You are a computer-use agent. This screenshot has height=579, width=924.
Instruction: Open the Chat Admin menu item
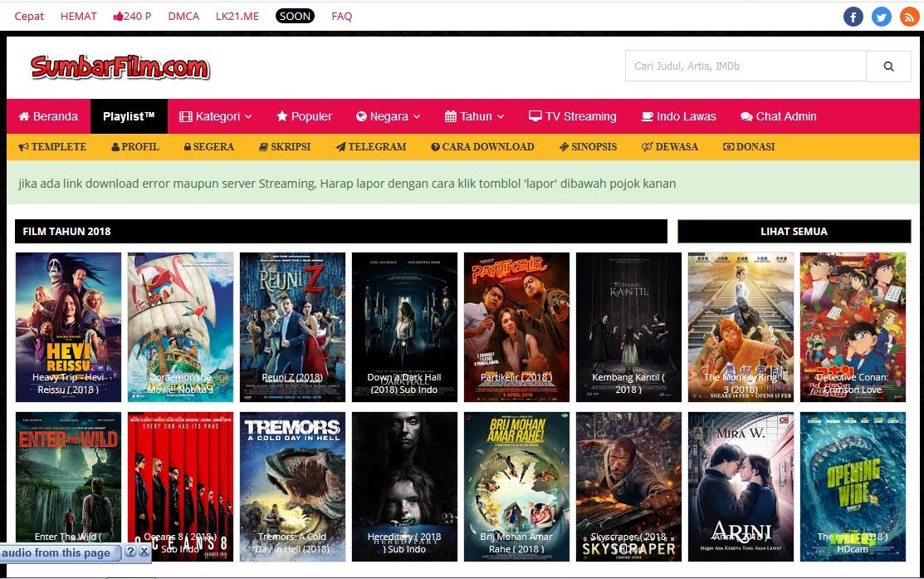pos(779,116)
